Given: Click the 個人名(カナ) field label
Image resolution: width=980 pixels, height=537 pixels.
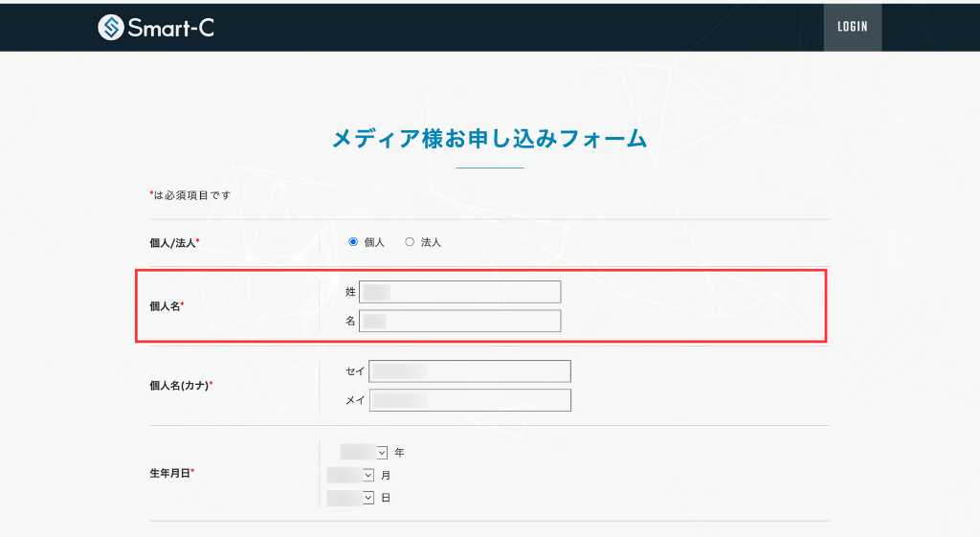Looking at the screenshot, I should click(181, 386).
